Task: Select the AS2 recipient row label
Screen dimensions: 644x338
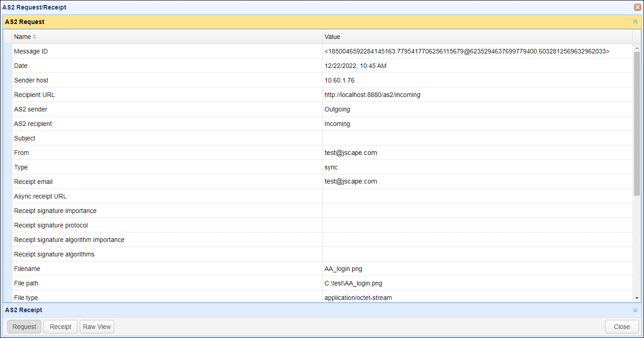Action: coord(33,124)
